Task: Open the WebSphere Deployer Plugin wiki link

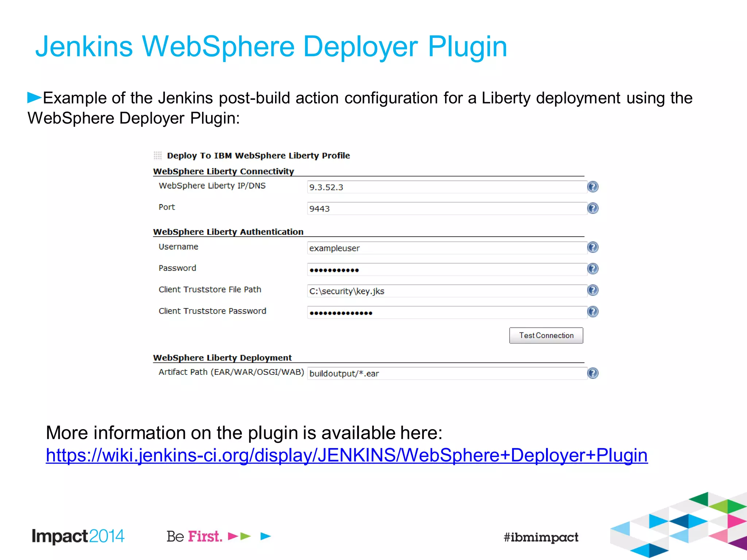Action: (347, 455)
